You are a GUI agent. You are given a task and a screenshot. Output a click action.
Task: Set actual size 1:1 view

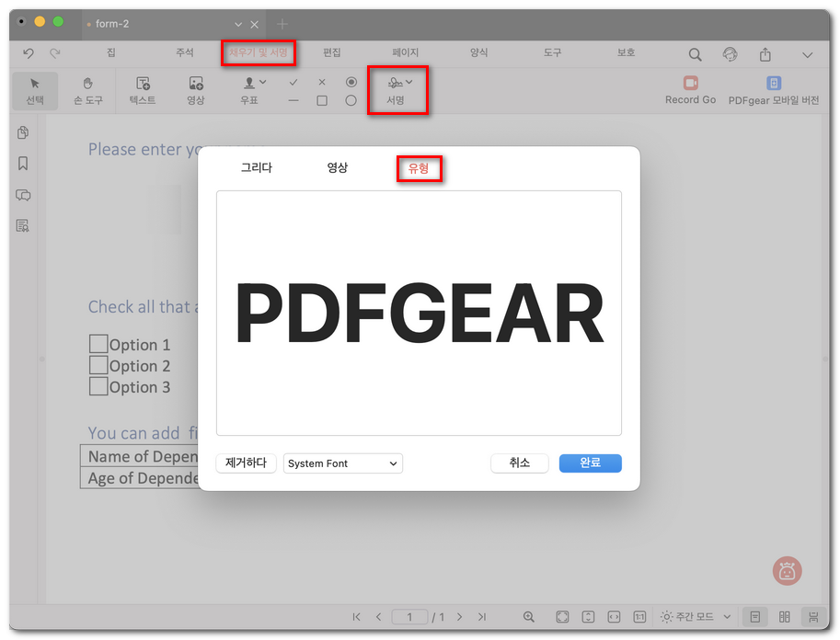(639, 617)
